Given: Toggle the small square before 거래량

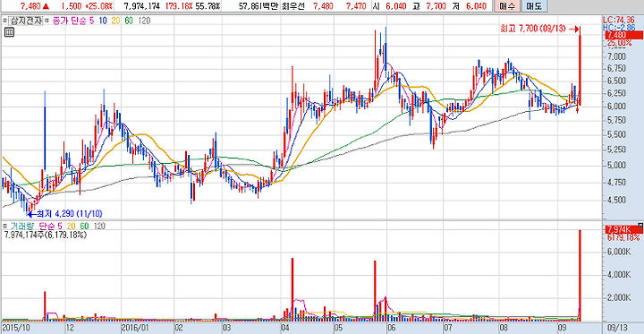Looking at the screenshot, I should [4, 226].
